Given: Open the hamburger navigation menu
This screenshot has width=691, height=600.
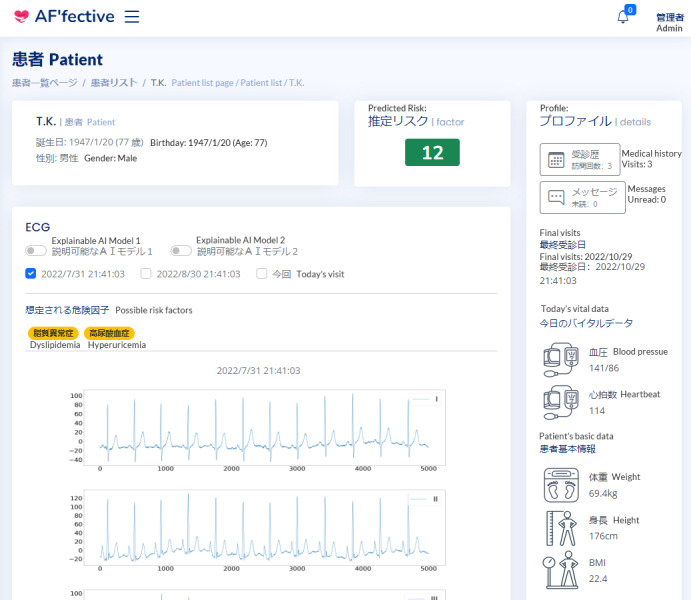Looking at the screenshot, I should click(x=132, y=17).
